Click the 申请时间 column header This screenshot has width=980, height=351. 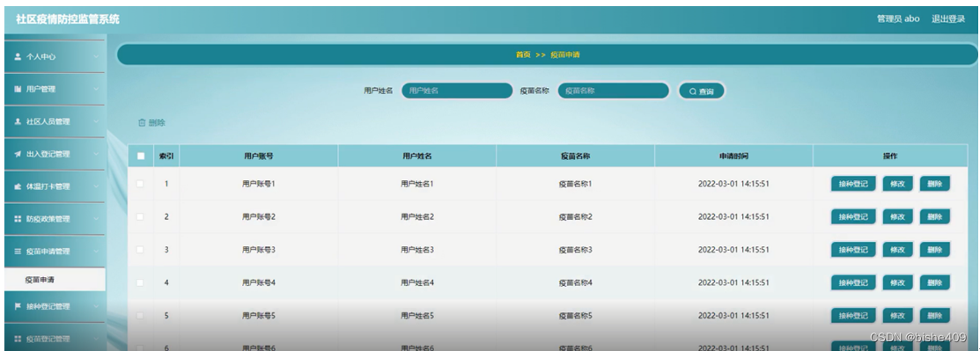pos(733,156)
